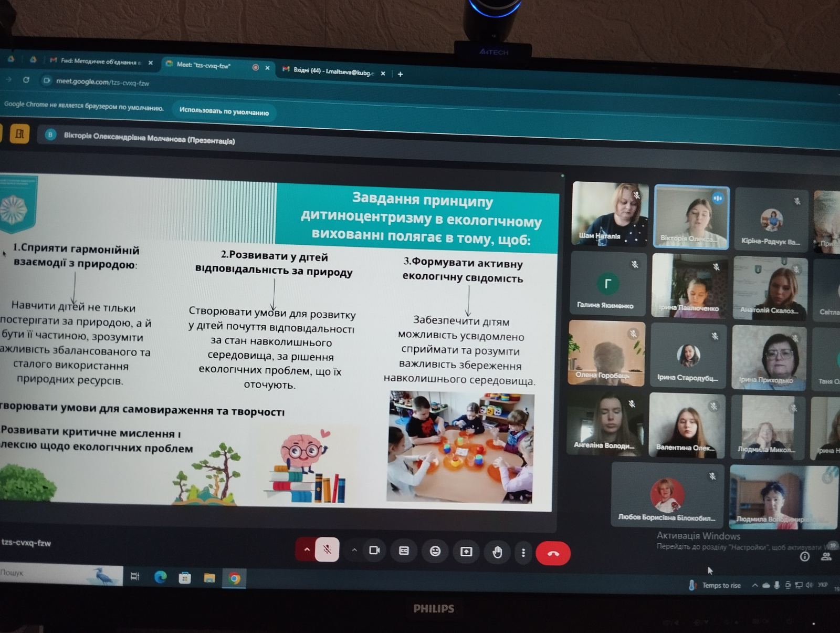Image resolution: width=840 pixels, height=633 pixels.
Task: Open more options three-dot menu
Action: tap(523, 553)
